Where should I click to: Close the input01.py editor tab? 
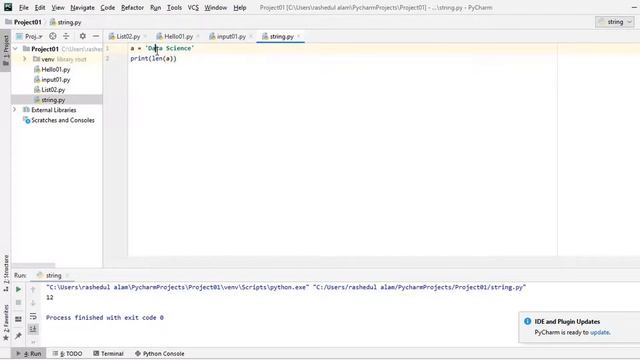coord(251,36)
